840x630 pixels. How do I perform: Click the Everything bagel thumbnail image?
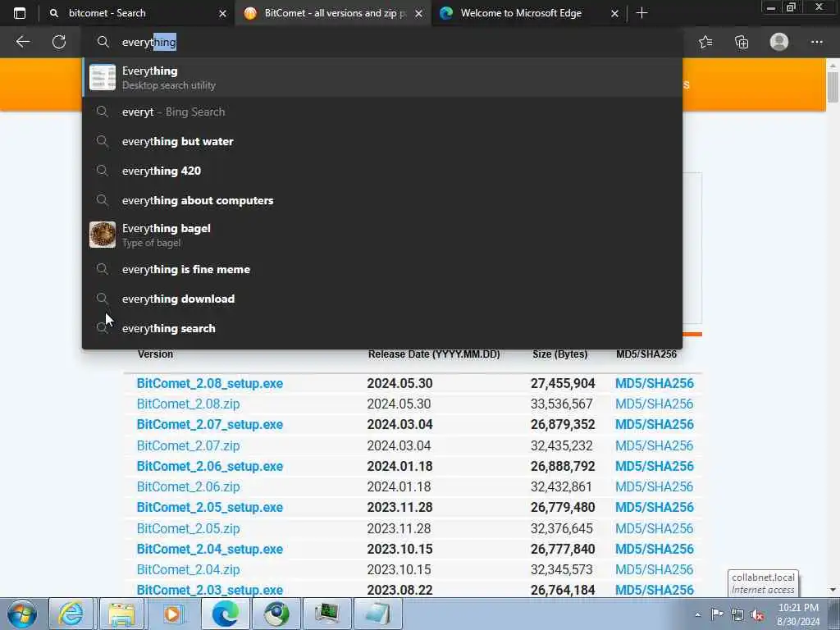click(x=103, y=235)
